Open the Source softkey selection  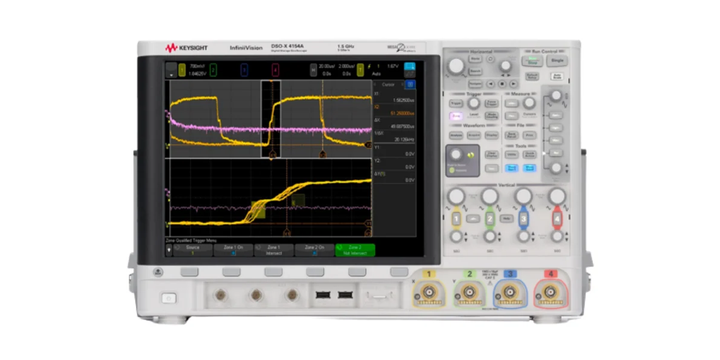[x=193, y=250]
